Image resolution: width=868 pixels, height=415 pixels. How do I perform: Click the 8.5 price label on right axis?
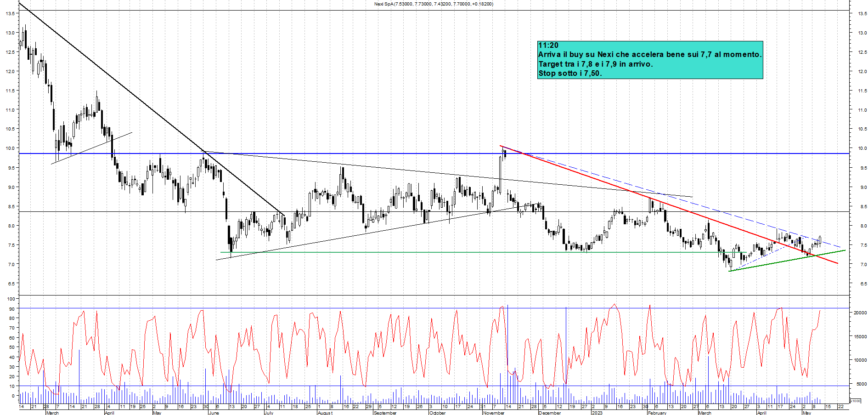click(863, 207)
